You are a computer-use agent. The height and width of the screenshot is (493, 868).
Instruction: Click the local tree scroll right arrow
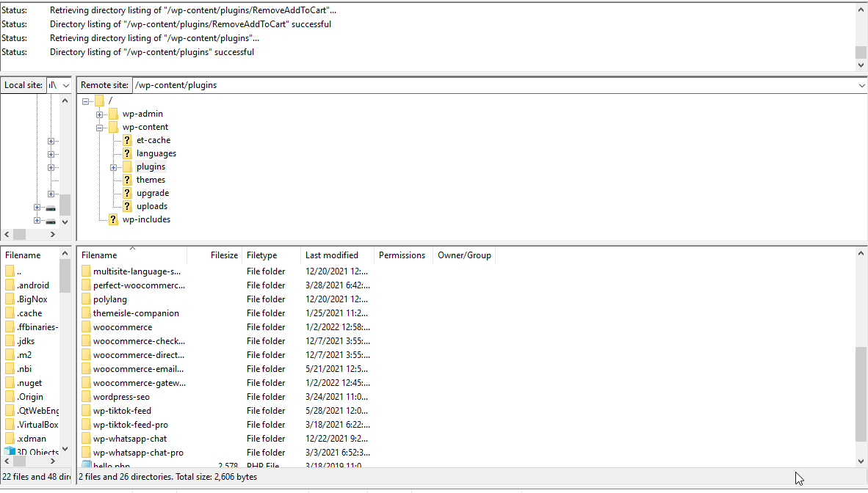tap(53, 235)
